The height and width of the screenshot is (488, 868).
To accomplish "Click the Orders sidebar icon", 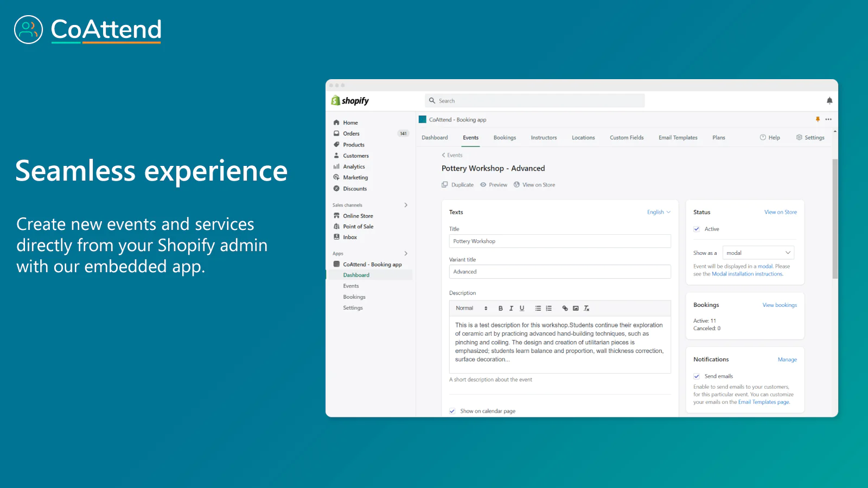I will coord(336,133).
